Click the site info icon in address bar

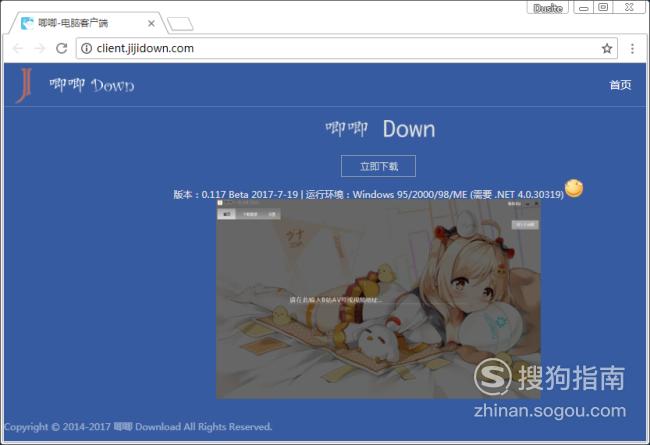pos(86,49)
